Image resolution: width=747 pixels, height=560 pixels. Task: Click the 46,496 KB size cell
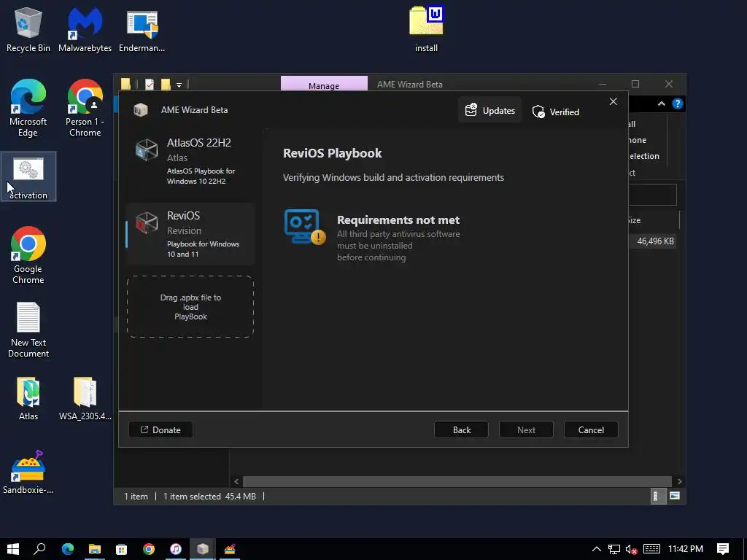pos(655,241)
